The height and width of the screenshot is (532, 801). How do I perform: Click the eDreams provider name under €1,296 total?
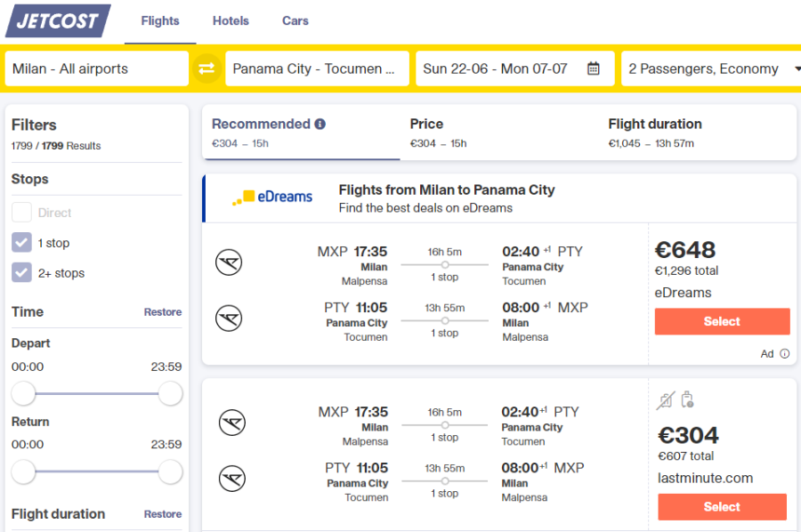click(x=683, y=293)
